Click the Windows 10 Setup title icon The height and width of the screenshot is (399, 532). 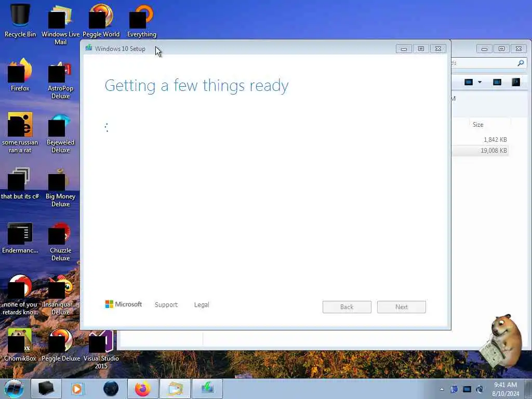click(x=89, y=48)
